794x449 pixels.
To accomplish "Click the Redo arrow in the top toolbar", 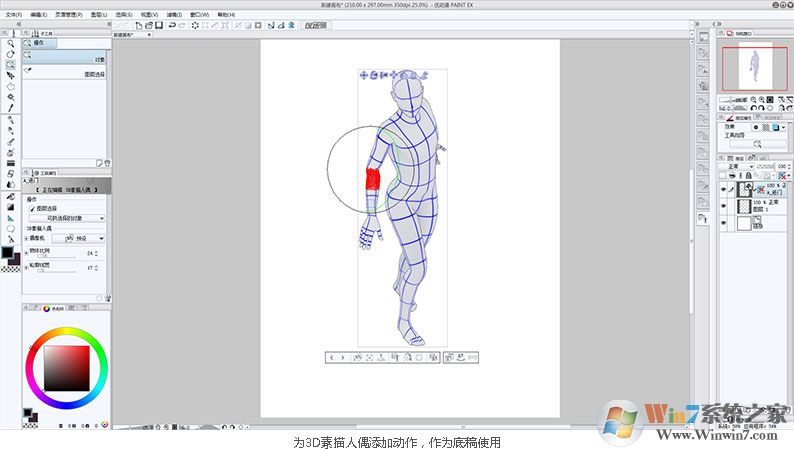I will pyautogui.click(x=182, y=25).
